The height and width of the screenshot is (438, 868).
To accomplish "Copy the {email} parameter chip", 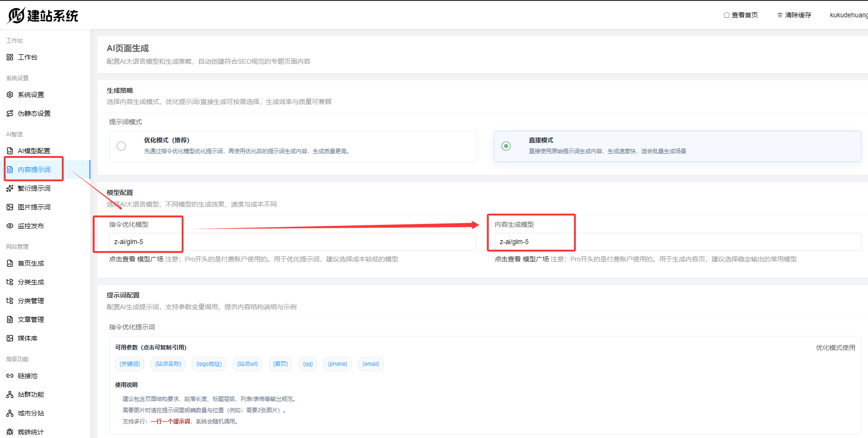I will pos(370,364).
